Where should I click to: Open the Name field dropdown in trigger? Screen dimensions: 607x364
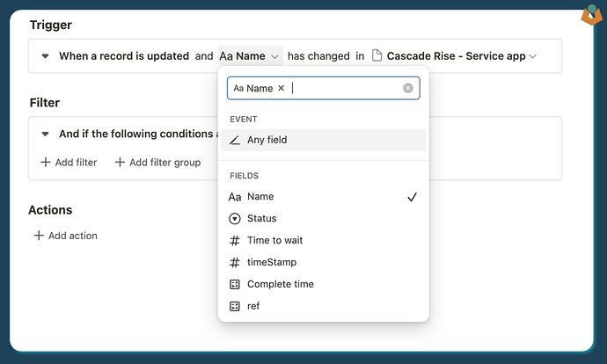(x=251, y=56)
